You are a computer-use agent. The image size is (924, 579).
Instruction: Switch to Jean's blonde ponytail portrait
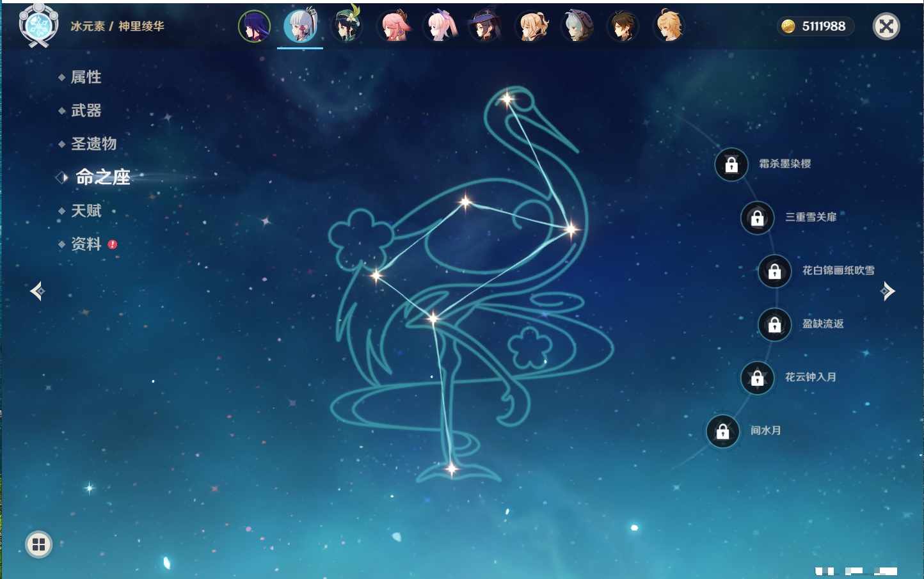tap(532, 26)
